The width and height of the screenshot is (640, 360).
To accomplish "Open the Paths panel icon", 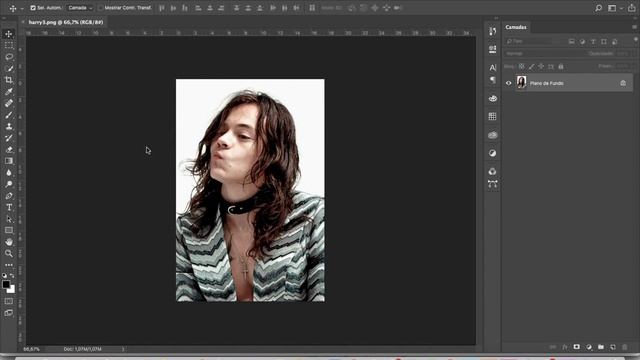I will (x=493, y=184).
